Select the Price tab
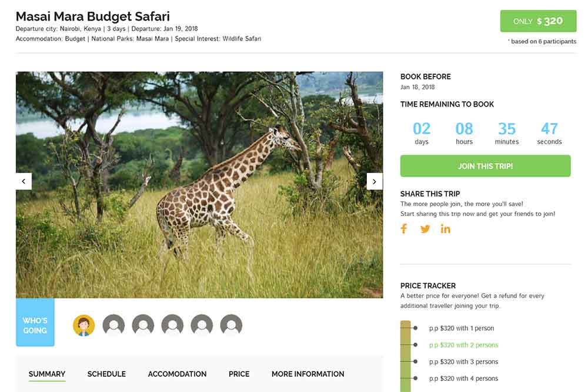This screenshot has width=588, height=392. pyautogui.click(x=239, y=374)
